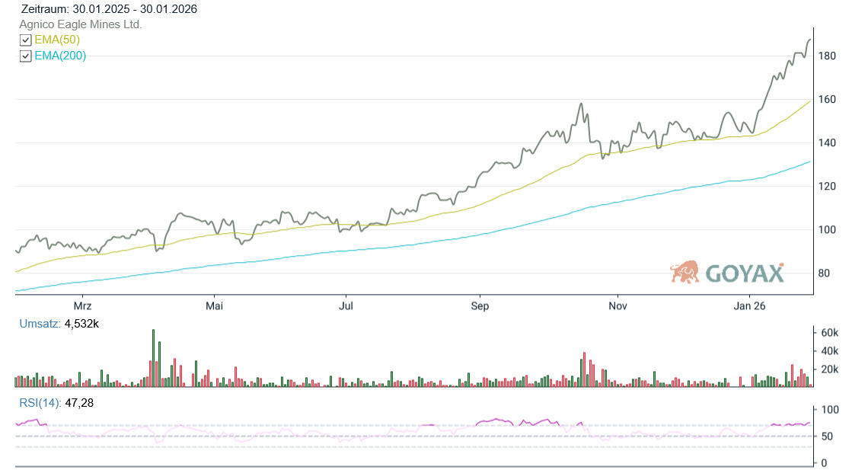This screenshot has height=470, width=868.
Task: Click the Mrz label on time axis
Action: pyautogui.click(x=81, y=306)
